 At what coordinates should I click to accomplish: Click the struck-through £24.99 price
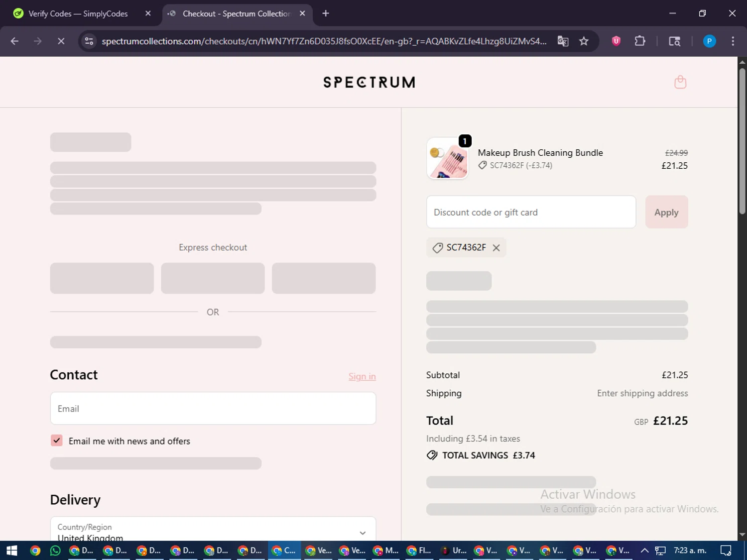click(x=676, y=153)
